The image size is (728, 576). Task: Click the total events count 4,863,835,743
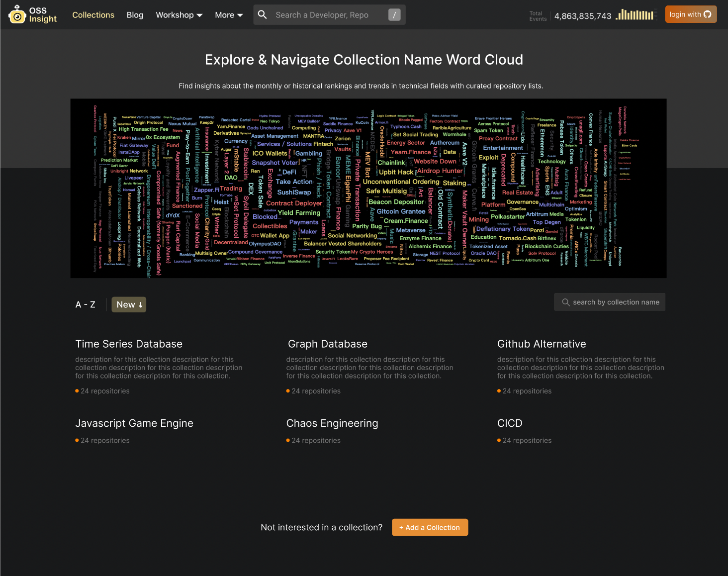point(583,16)
